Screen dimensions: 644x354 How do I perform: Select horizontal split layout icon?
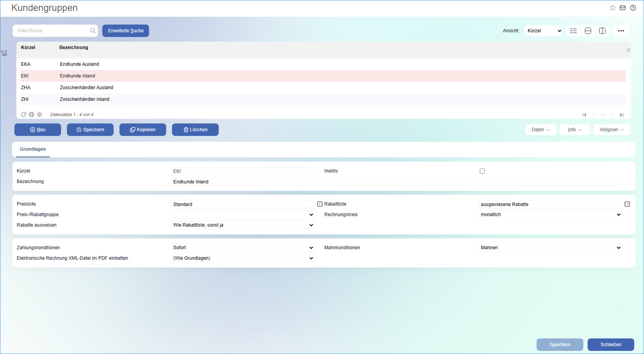click(x=588, y=31)
